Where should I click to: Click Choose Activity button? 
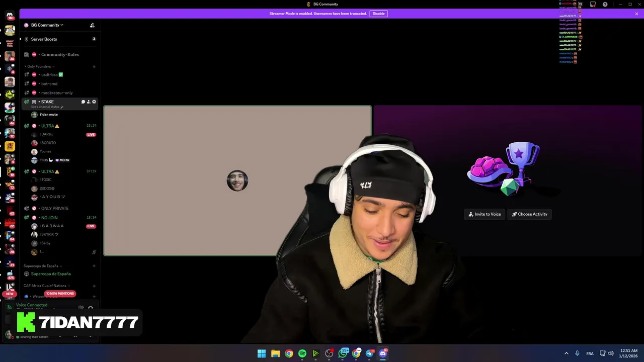pos(530,214)
